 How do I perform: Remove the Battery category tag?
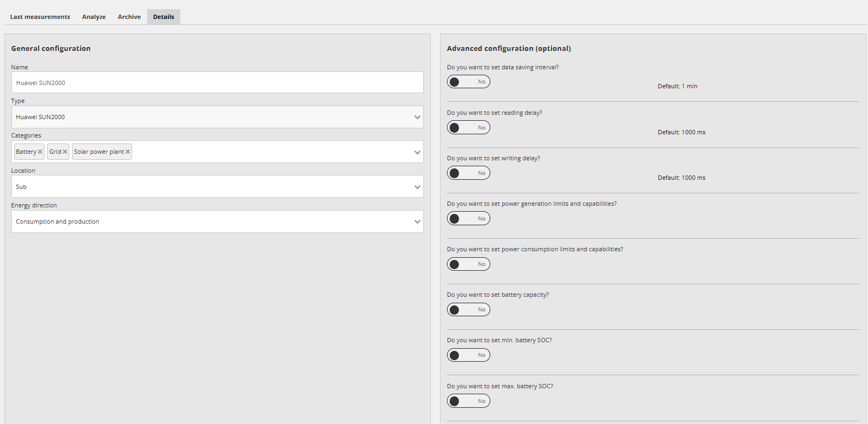click(x=40, y=152)
